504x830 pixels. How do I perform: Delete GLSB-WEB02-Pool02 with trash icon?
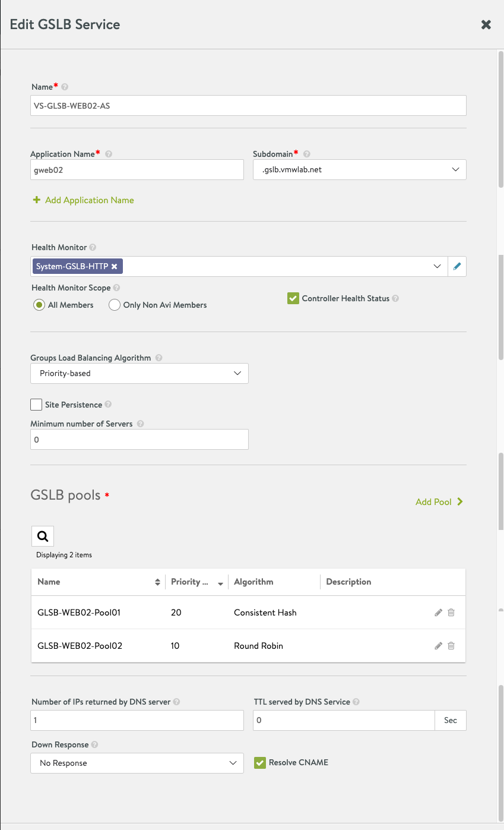point(451,646)
